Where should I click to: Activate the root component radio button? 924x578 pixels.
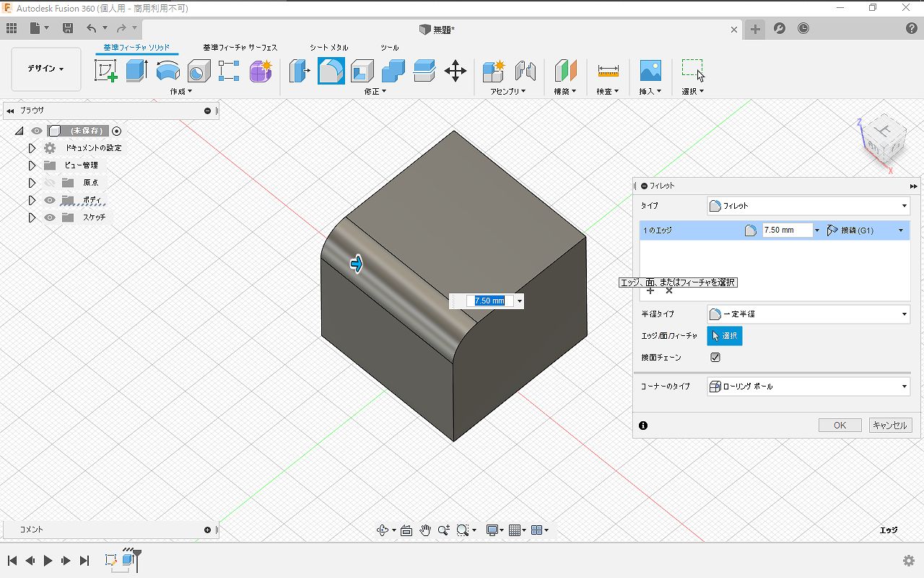117,131
